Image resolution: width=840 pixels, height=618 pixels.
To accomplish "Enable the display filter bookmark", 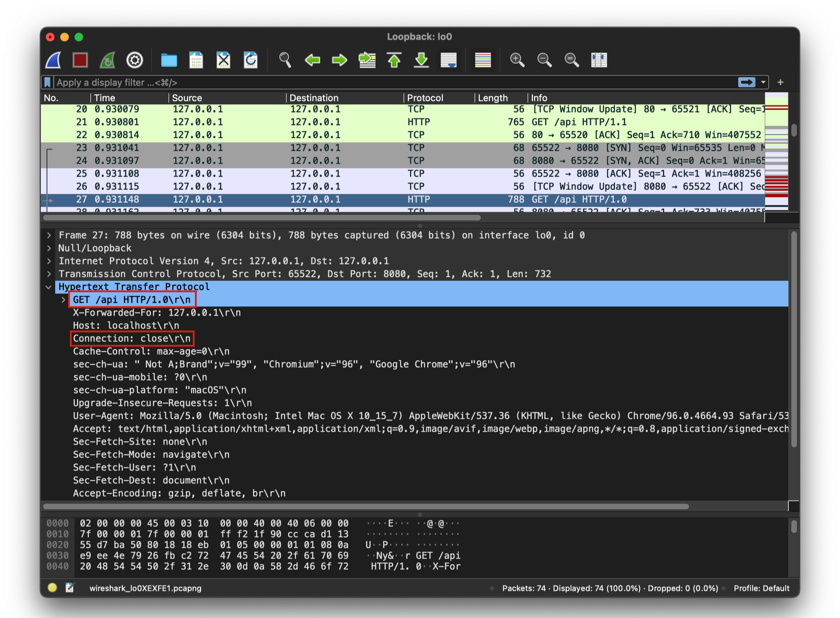I will [47, 82].
